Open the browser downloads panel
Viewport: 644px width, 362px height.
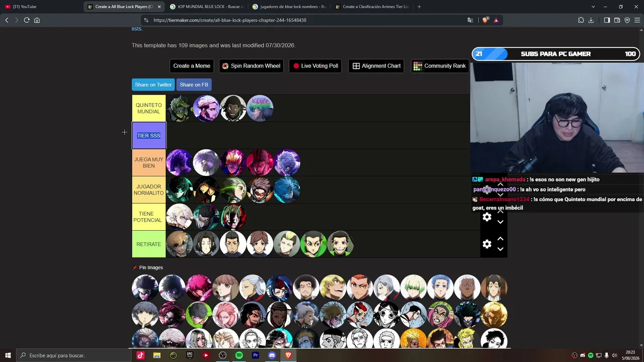click(591, 20)
